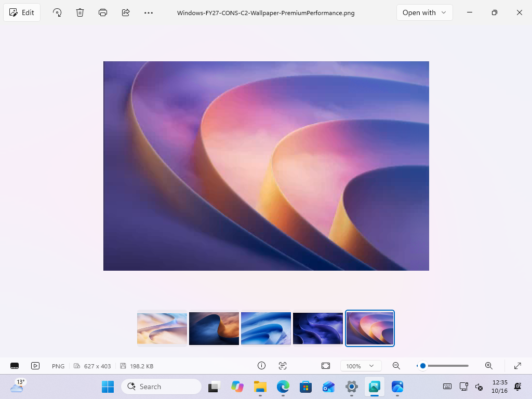Share the image using the share icon
532x399 pixels.
pos(126,13)
